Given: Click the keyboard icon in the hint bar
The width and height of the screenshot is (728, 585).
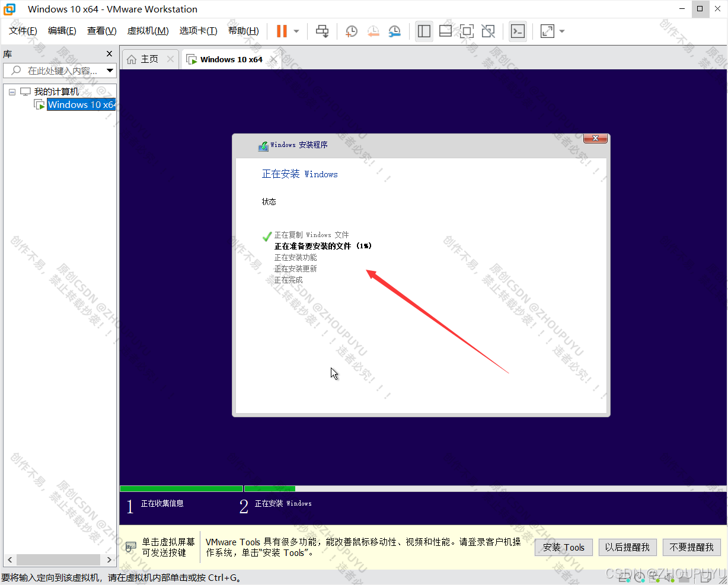Looking at the screenshot, I should click(x=131, y=546).
